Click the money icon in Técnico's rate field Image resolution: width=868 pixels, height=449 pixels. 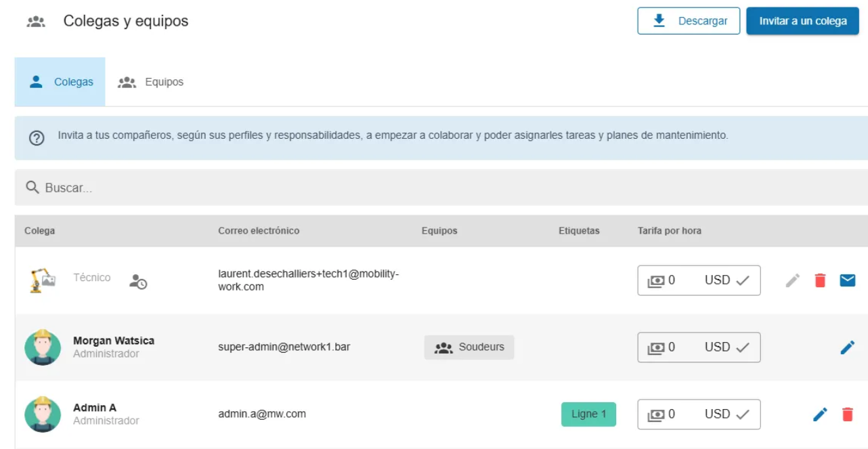[656, 281]
